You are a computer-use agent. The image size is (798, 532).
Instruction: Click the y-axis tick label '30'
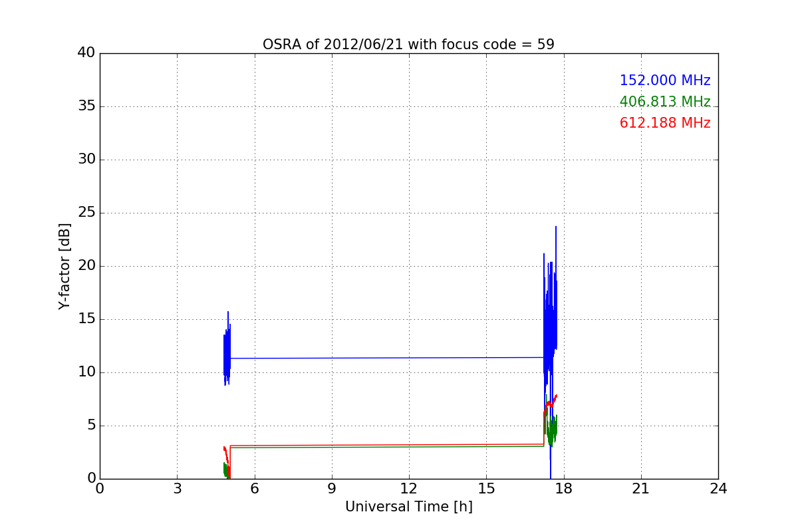[86, 160]
